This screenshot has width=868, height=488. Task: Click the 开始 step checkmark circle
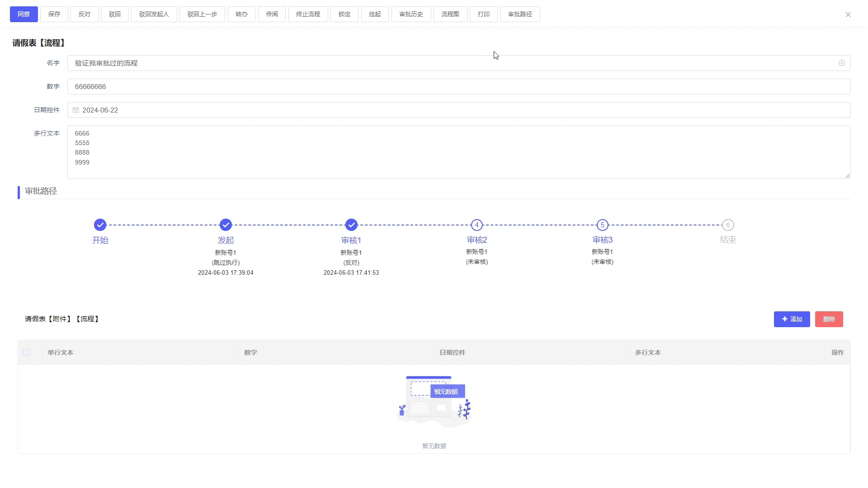100,225
